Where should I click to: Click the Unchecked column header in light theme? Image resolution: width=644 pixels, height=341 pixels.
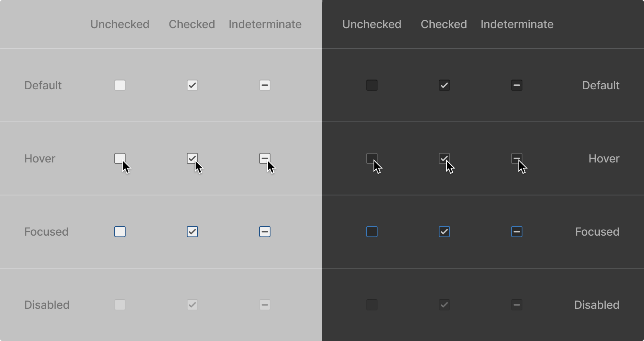pos(120,24)
